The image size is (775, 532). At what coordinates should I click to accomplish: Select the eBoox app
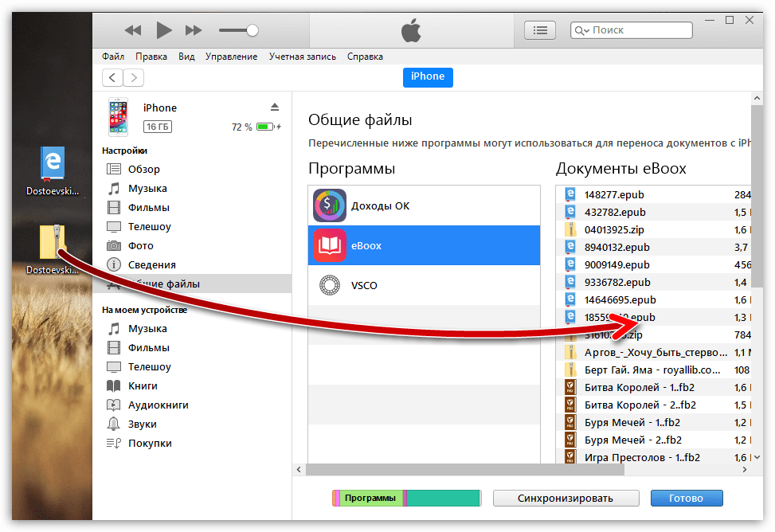pos(424,245)
